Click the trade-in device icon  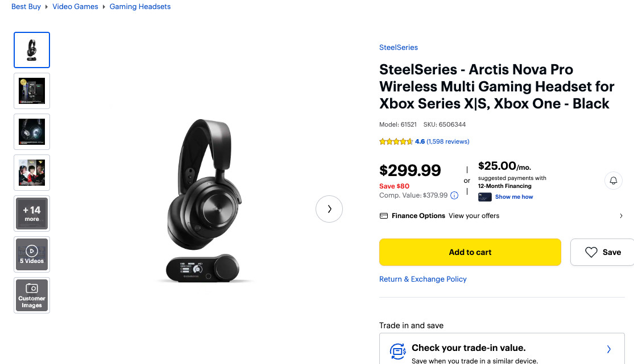click(x=398, y=350)
